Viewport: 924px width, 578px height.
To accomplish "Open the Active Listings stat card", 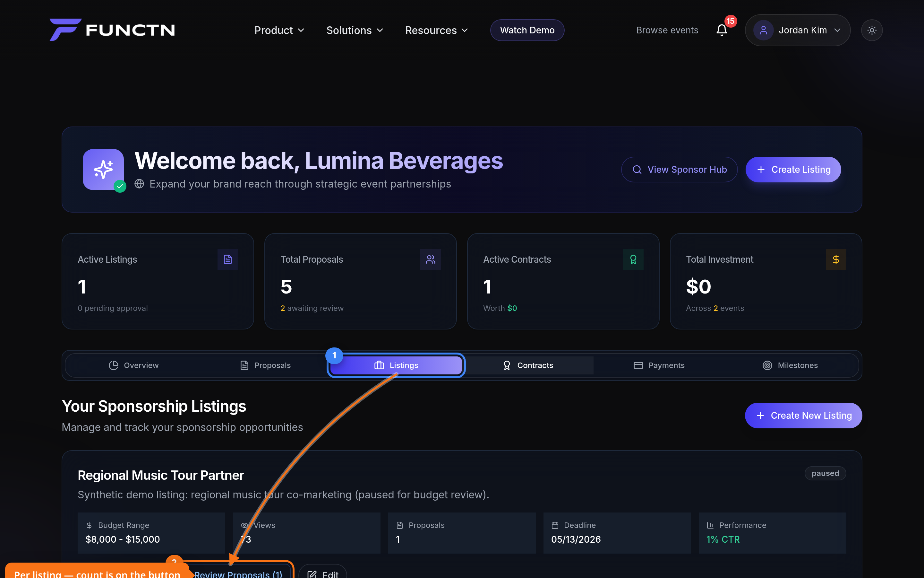I will point(158,281).
